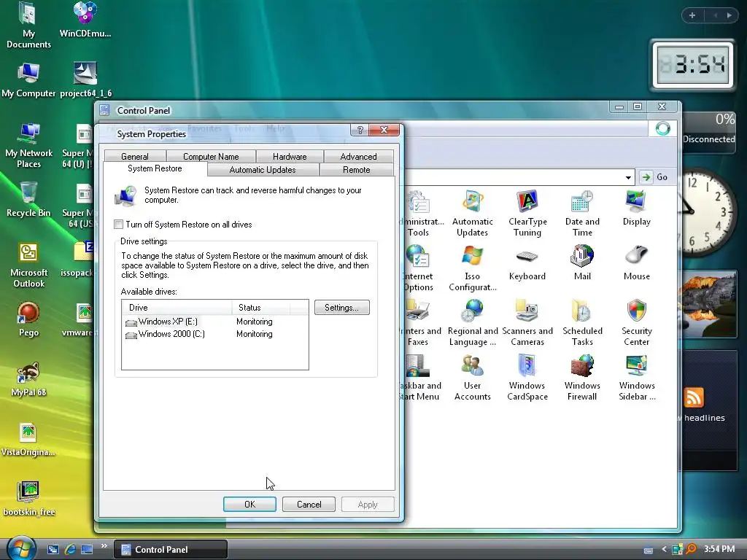Viewport: 747px width, 560px height.
Task: Switch to the General tab
Action: click(x=135, y=157)
